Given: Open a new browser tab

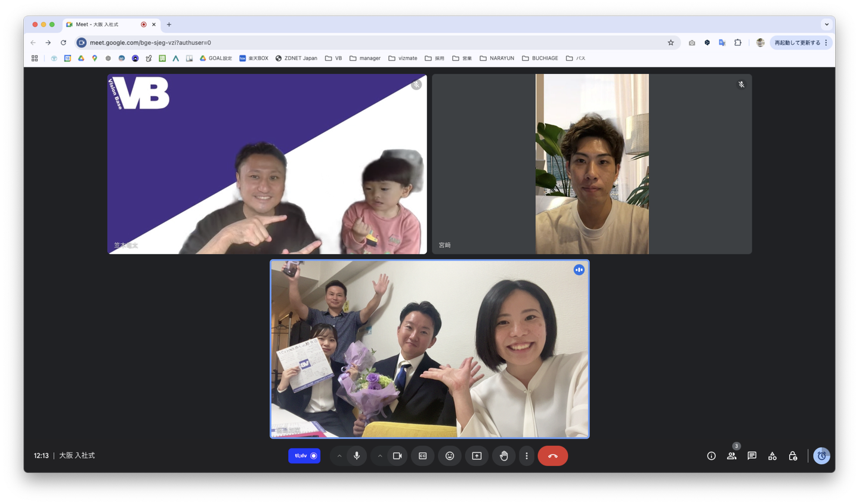Looking at the screenshot, I should click(169, 24).
